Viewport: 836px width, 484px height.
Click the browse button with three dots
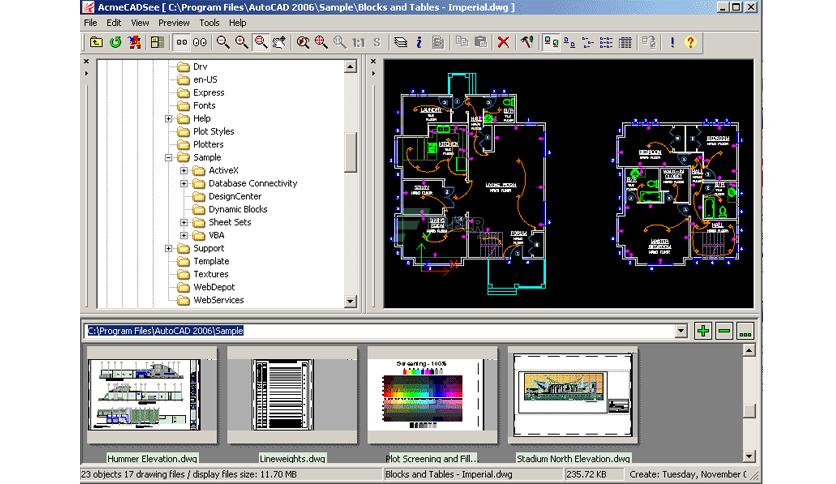click(745, 331)
